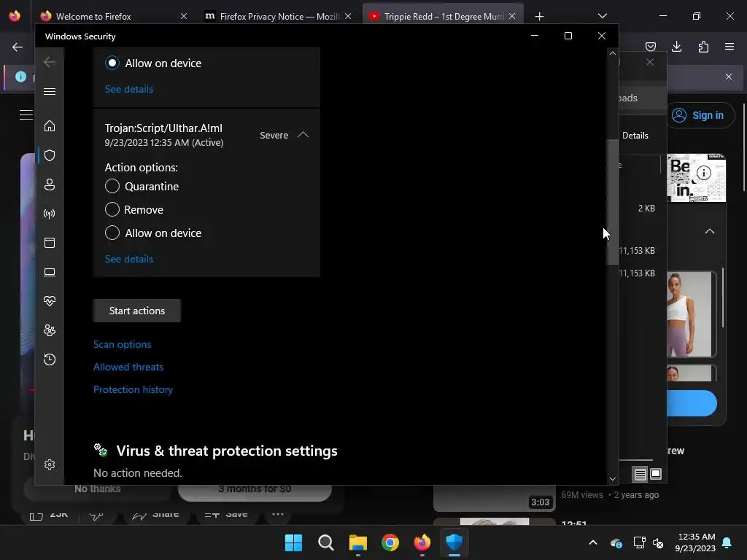Open Firefox Downloads toolbar icon
Screen dimensions: 747x560
(676, 47)
